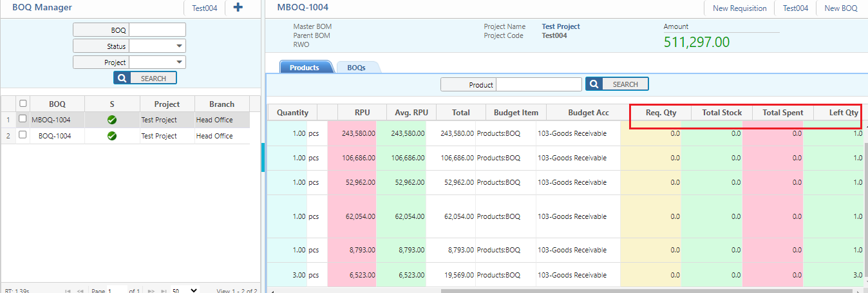The height and width of the screenshot is (293, 868).
Task: Click the BOQ text input field
Action: (157, 30)
